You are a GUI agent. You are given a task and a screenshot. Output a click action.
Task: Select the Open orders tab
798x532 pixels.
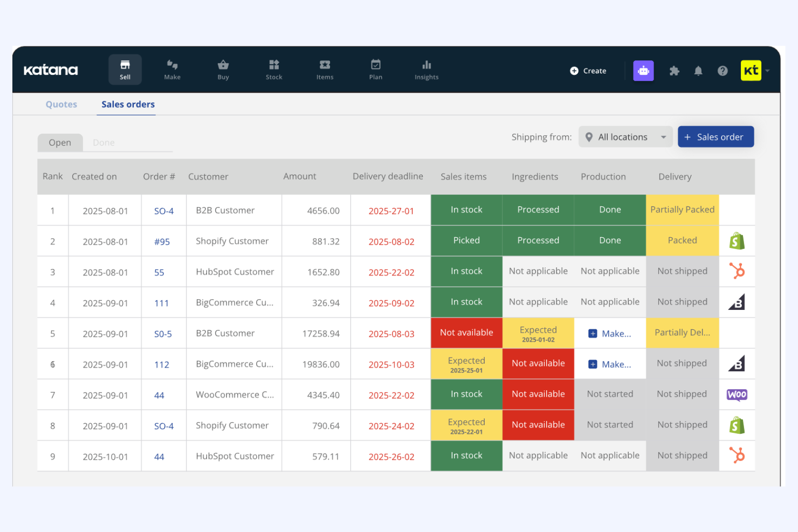coord(60,143)
